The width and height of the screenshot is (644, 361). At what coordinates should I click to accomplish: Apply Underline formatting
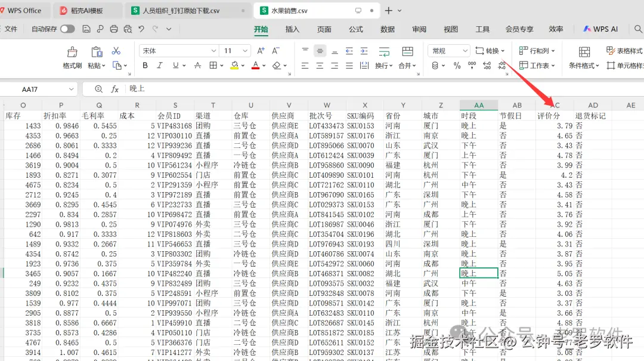pos(176,66)
